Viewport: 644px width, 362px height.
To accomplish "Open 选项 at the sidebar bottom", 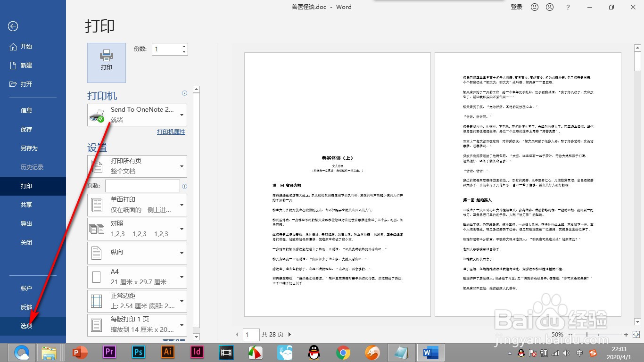I will (x=33, y=326).
